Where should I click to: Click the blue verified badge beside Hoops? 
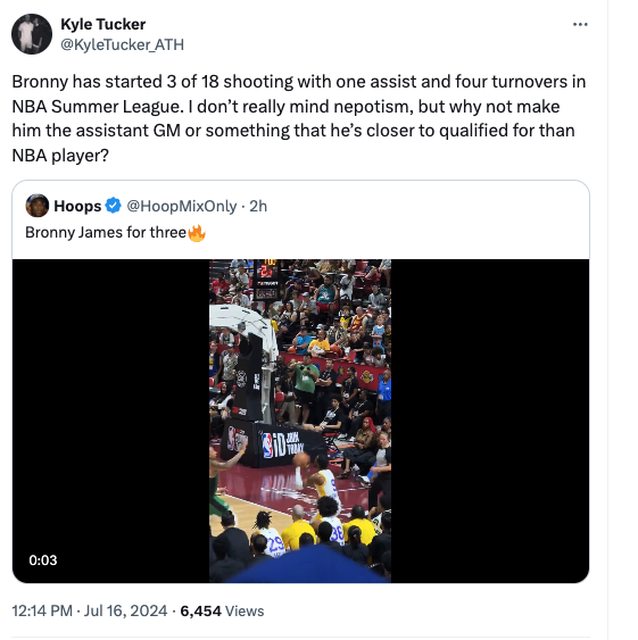click(x=114, y=206)
